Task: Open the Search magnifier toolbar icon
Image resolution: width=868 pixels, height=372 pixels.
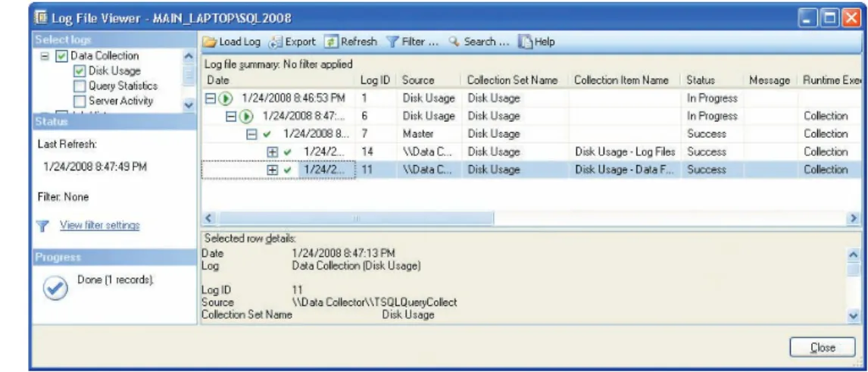Action: pos(454,42)
